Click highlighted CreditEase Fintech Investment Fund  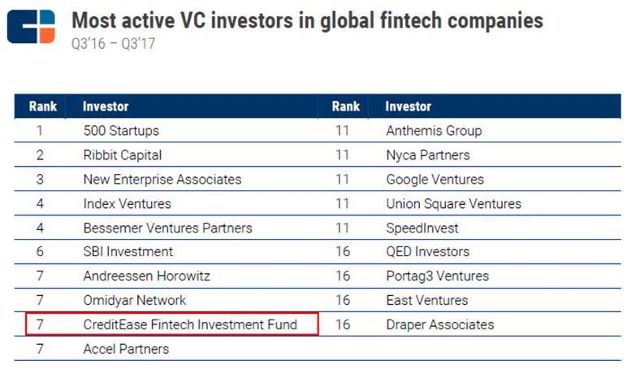[172, 324]
